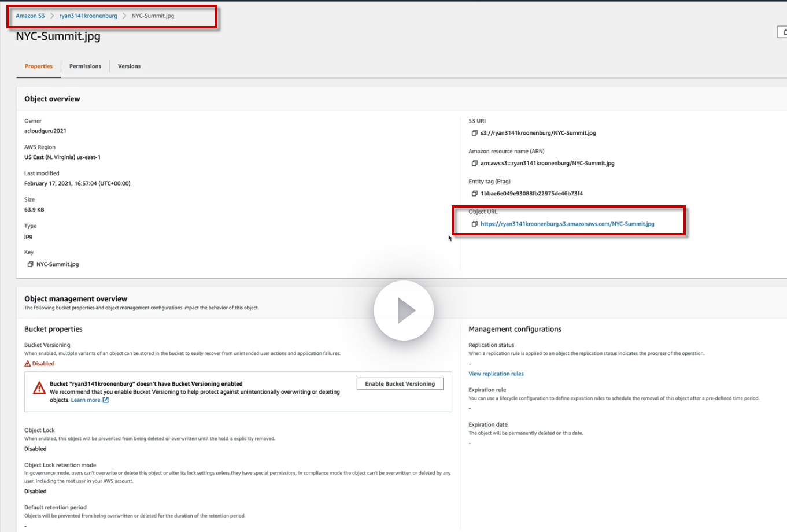This screenshot has width=787, height=532.
Task: Open the ryan3141kroonenburg bucket breadcrumb link
Action: pos(88,16)
